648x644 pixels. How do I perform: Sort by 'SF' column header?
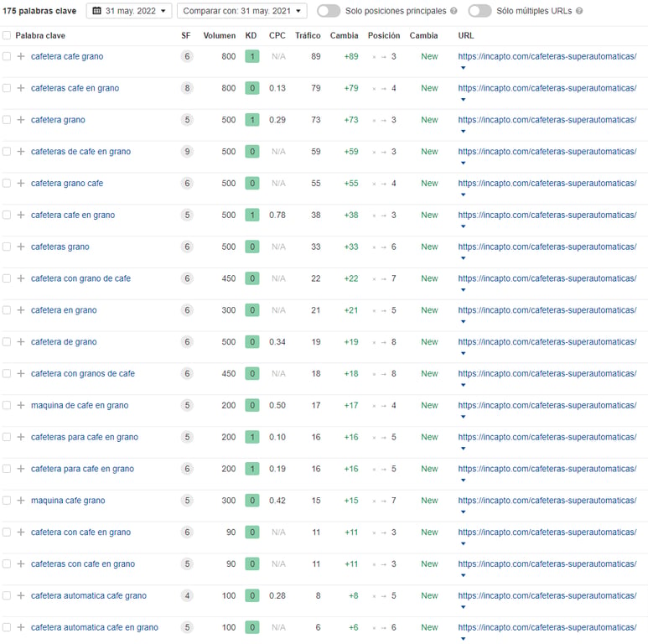pyautogui.click(x=186, y=35)
